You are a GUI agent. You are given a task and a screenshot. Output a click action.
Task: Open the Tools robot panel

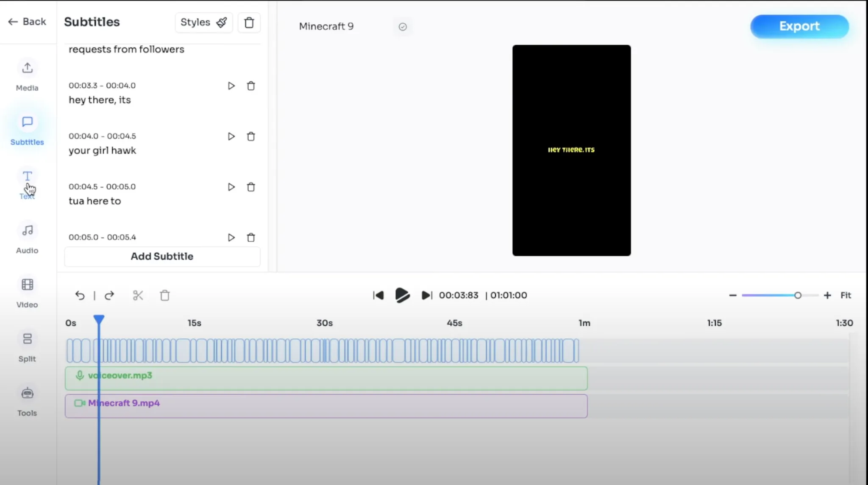click(x=27, y=400)
